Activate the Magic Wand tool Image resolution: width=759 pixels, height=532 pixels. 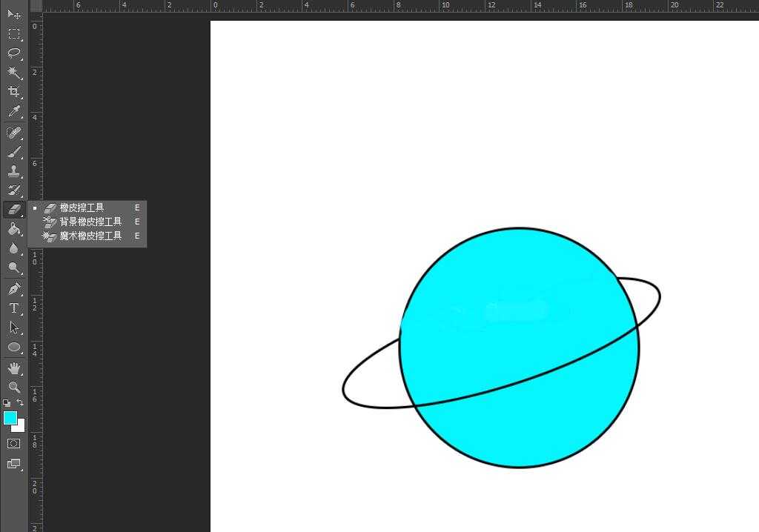(14, 72)
